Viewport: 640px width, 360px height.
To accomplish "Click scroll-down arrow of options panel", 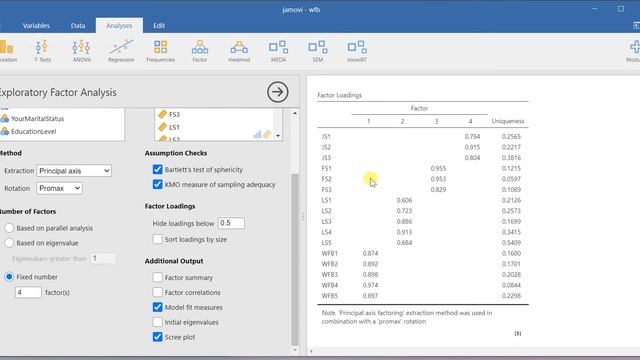I will (x=295, y=350).
